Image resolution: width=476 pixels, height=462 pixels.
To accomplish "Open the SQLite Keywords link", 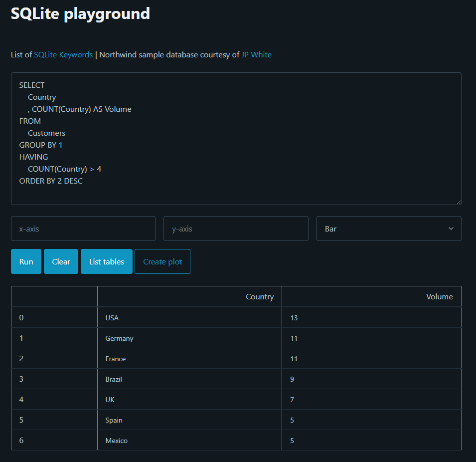I will [63, 54].
